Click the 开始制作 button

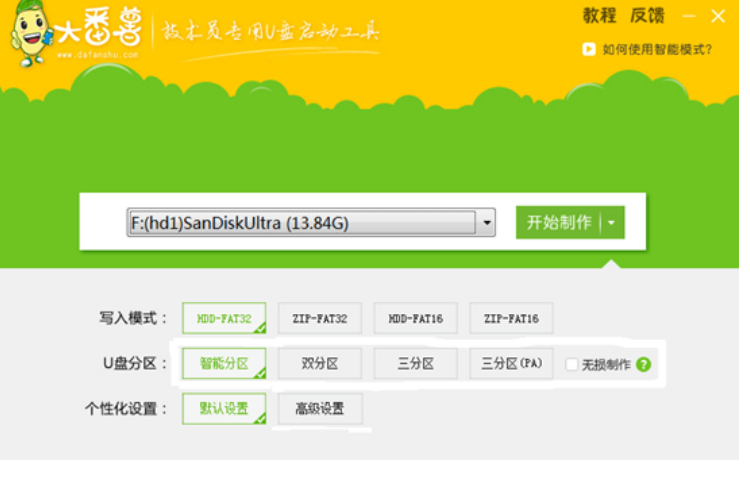pos(559,223)
